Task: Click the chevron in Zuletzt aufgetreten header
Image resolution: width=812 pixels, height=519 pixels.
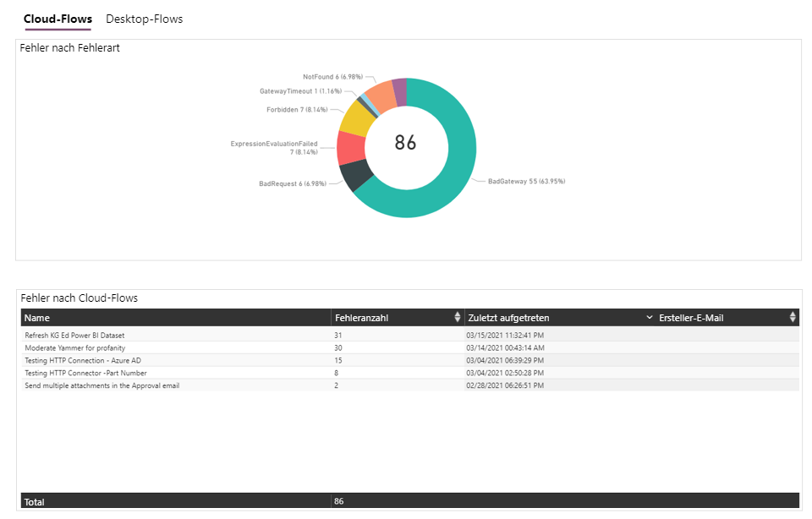Action: point(650,318)
